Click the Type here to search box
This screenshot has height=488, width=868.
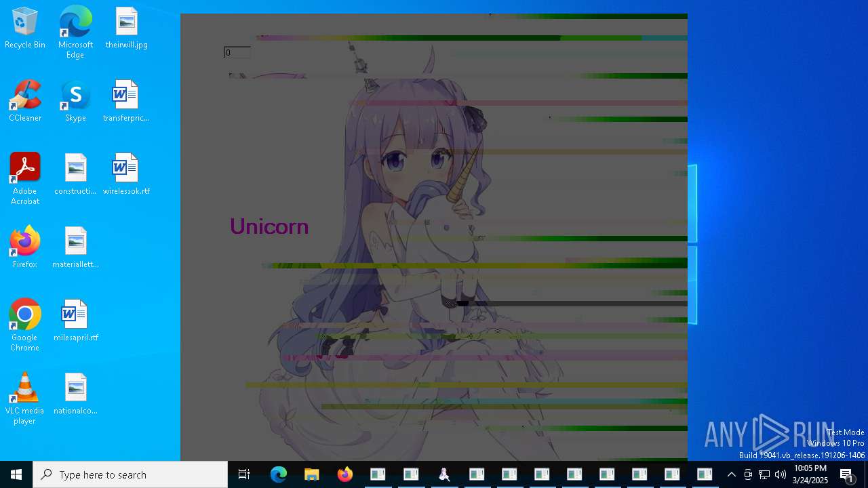130,474
